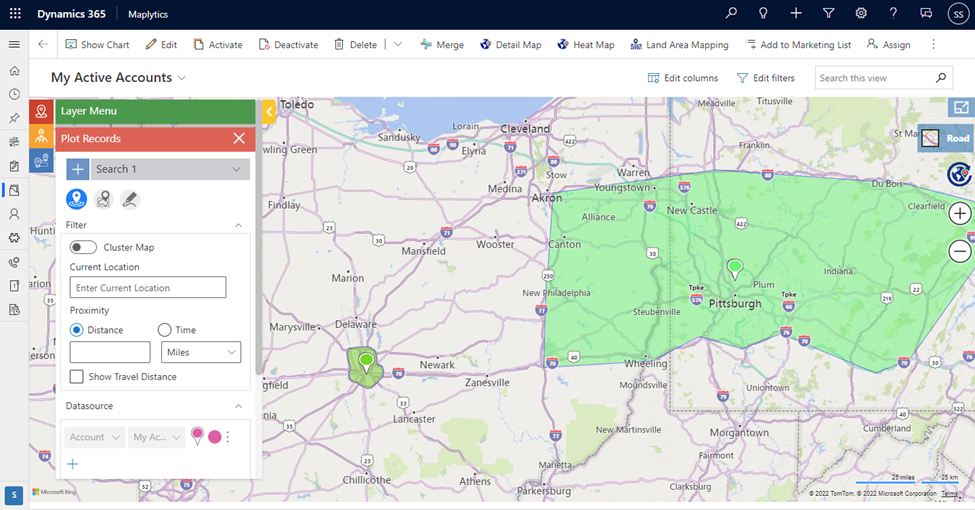
Task: Click Edit filters button
Action: click(x=766, y=78)
